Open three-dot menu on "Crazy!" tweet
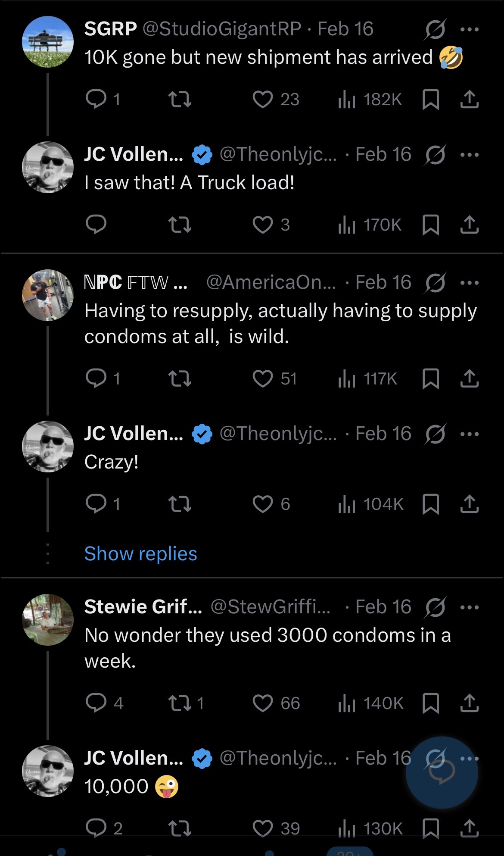The width and height of the screenshot is (504, 856). [x=470, y=434]
